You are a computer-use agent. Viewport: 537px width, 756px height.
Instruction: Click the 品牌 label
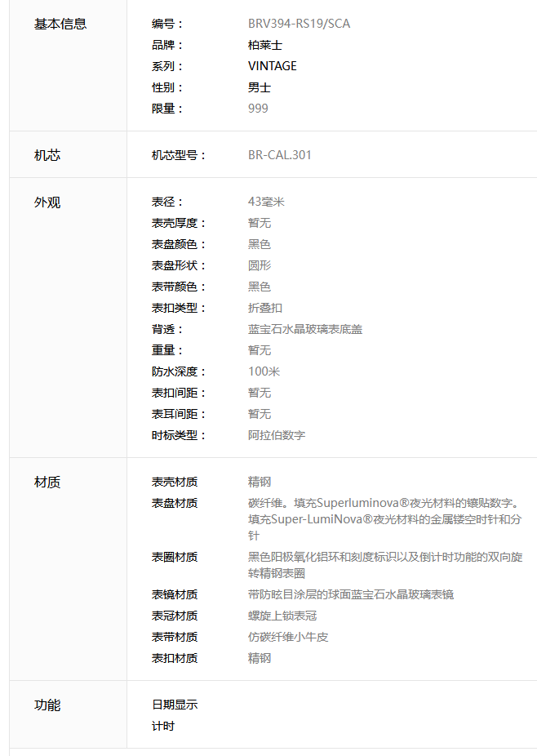tap(167, 45)
